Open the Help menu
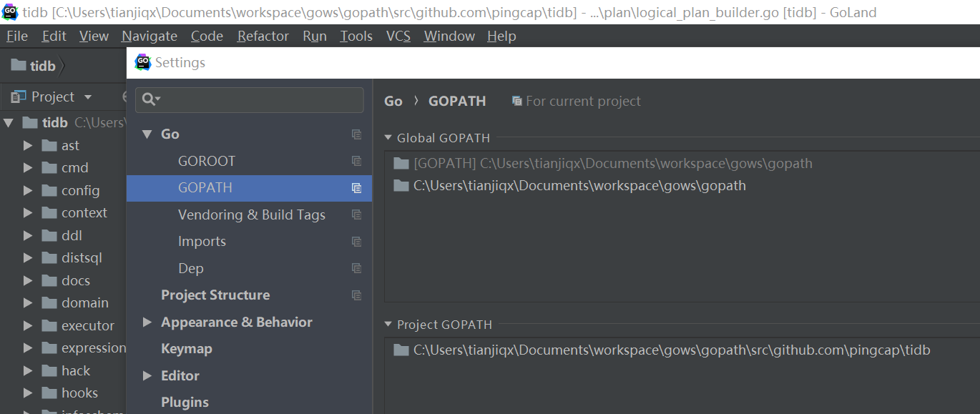 click(x=501, y=36)
